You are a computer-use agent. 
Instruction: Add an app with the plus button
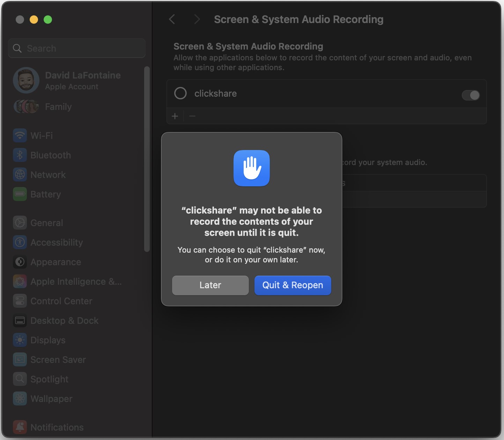(175, 116)
